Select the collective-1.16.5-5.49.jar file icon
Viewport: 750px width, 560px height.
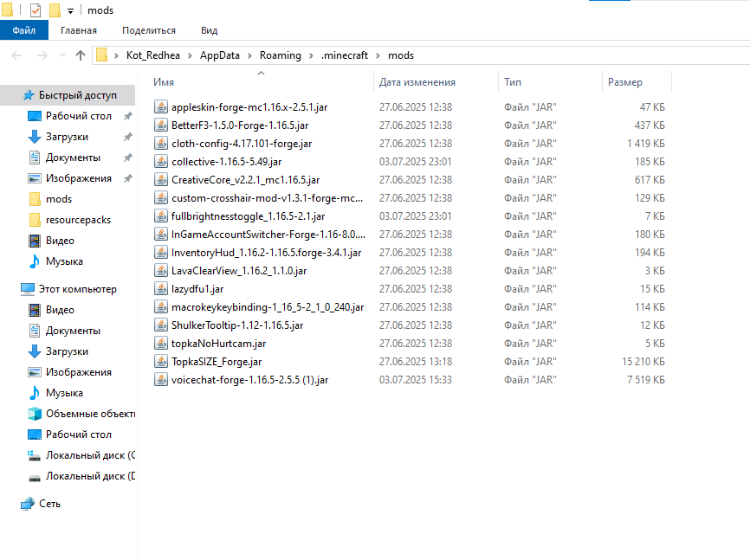[161, 161]
